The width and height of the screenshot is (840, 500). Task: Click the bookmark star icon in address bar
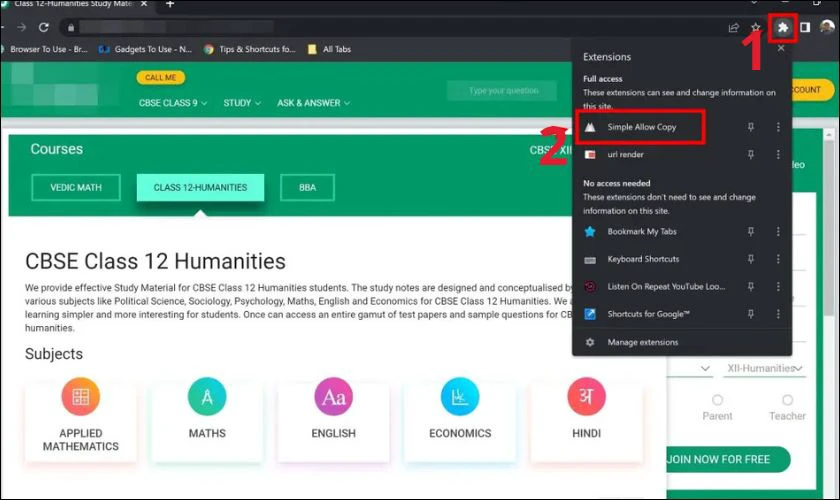coord(755,27)
